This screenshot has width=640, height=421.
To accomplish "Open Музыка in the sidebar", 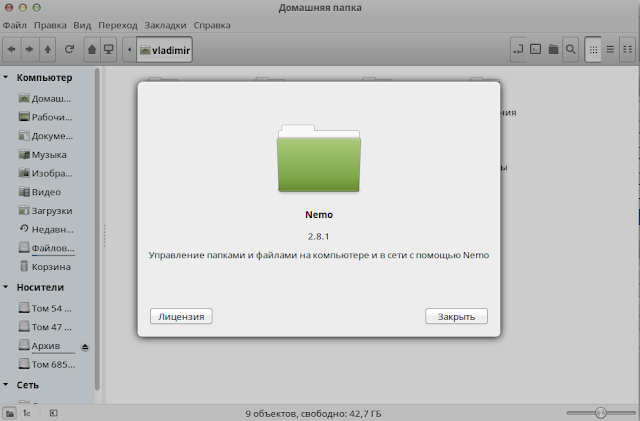I will 42,155.
